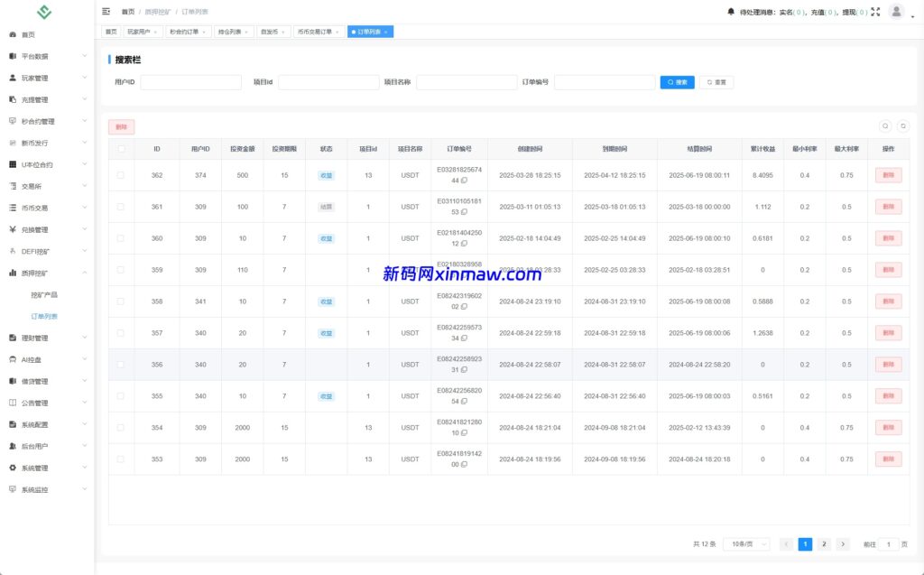Click the sidebar collapse hamburger icon
The image size is (924, 575).
coord(106,12)
